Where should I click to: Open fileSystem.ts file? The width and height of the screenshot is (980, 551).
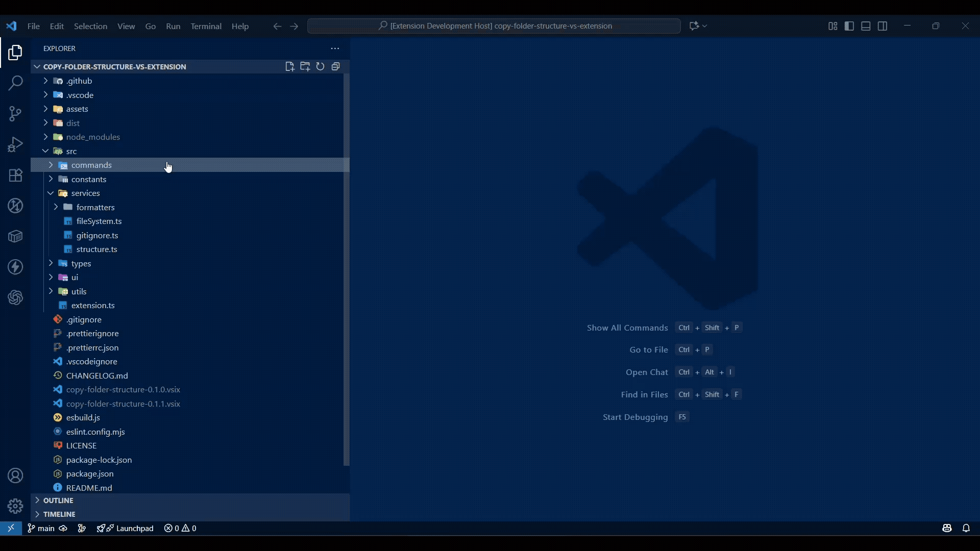pos(190,221)
